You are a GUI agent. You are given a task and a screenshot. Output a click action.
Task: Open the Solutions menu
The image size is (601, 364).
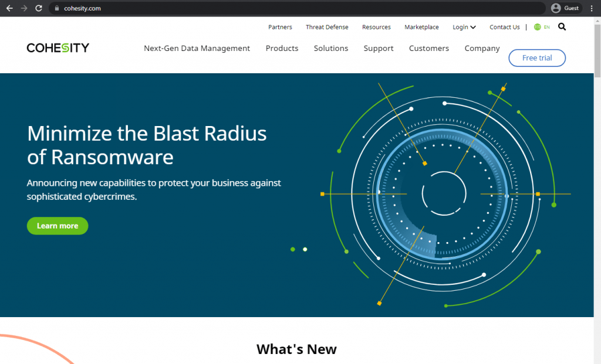tap(331, 48)
